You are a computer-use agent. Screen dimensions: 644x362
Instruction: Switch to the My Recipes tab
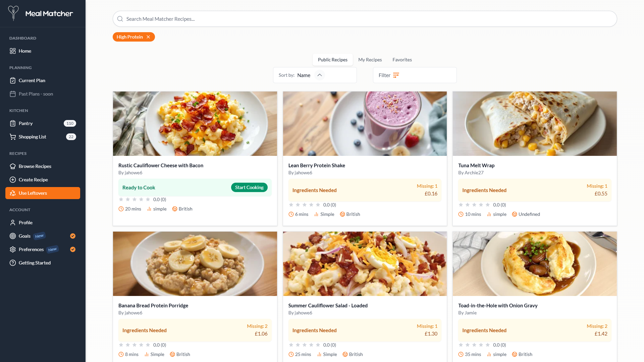[370, 60]
